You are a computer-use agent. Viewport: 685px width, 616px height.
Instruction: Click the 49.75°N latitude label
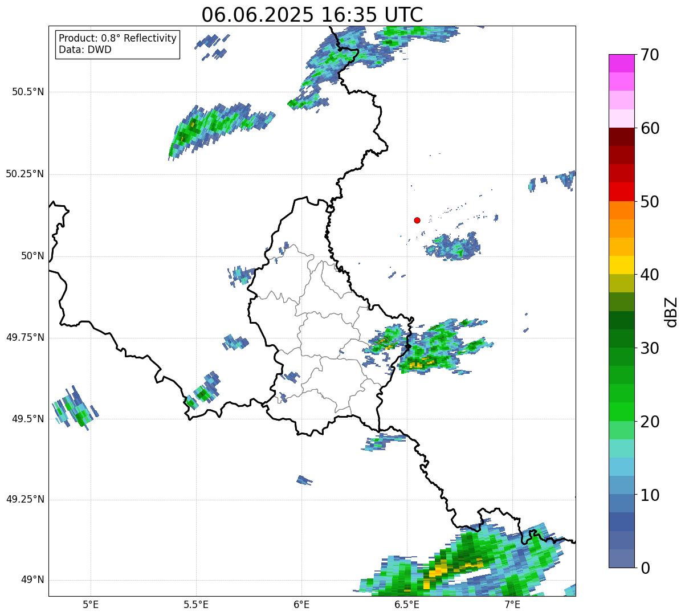pos(25,337)
